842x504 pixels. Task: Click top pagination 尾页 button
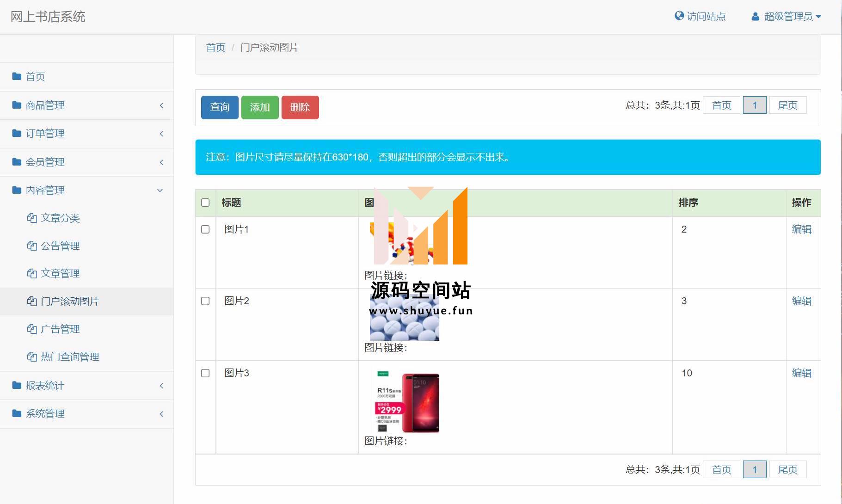(788, 105)
